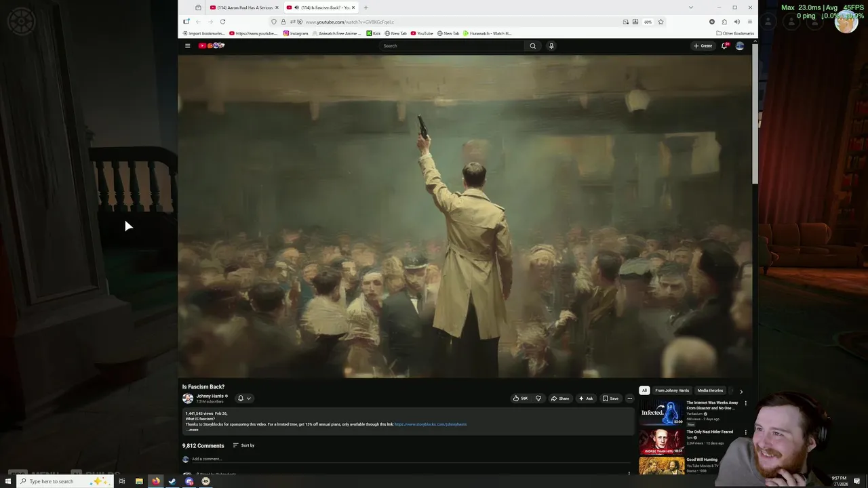Play or pause the video player
This screenshot has height=488, width=868.
[x=465, y=216]
